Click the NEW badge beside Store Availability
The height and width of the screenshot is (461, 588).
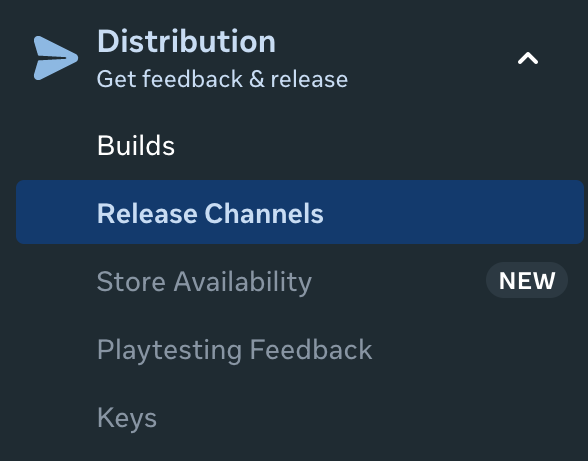coord(527,280)
